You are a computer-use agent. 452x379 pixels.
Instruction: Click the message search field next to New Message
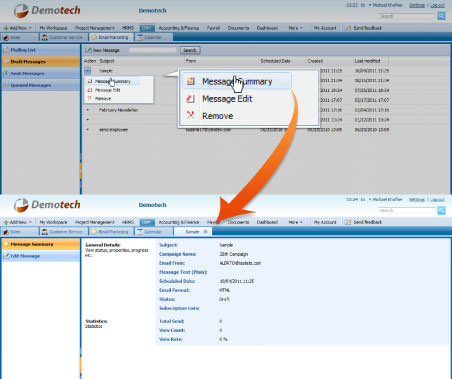coord(153,50)
